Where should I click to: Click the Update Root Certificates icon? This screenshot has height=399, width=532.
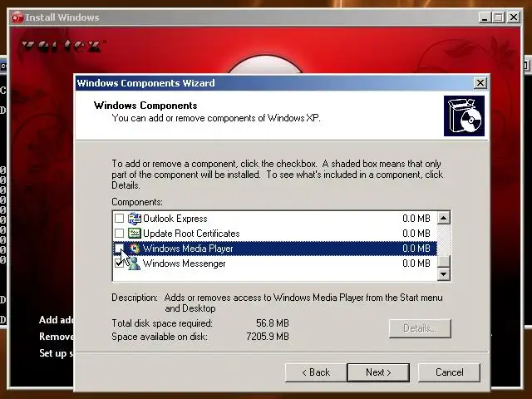click(x=135, y=233)
